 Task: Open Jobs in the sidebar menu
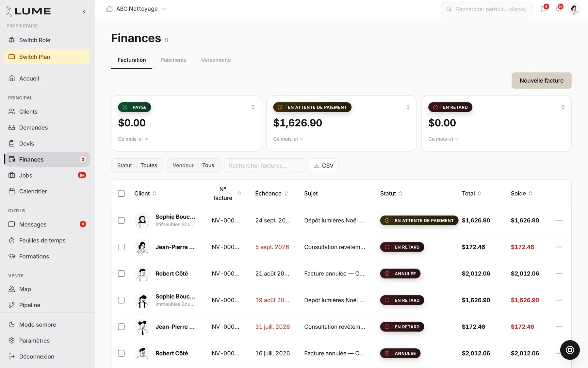click(x=47, y=175)
